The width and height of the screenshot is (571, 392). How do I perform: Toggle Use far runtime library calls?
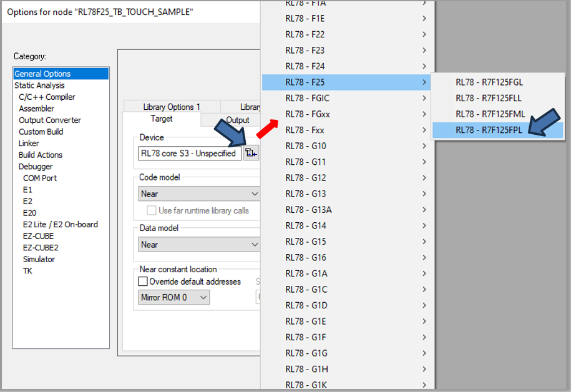click(x=152, y=210)
